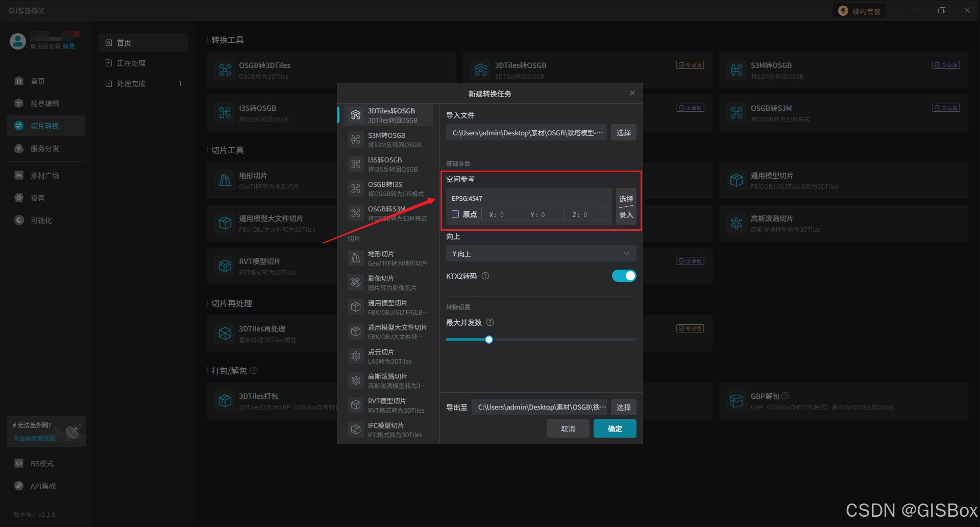
Task: Select 影像切片 in dialog slicing list
Action: 388,283
